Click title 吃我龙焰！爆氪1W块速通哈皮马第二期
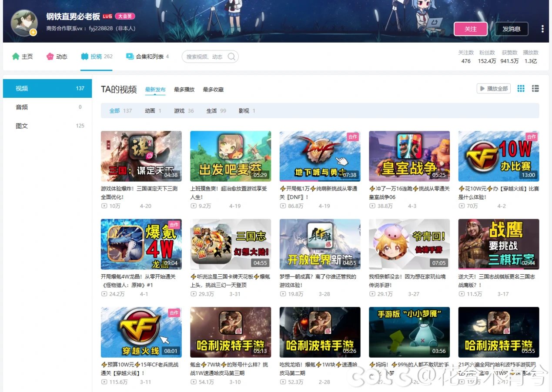 tap(319, 369)
